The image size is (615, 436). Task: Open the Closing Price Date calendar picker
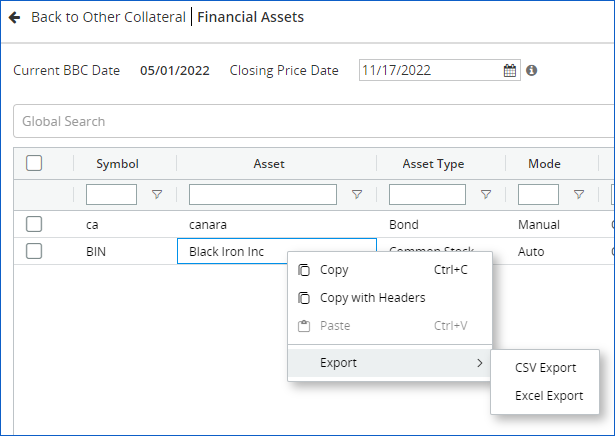[510, 71]
